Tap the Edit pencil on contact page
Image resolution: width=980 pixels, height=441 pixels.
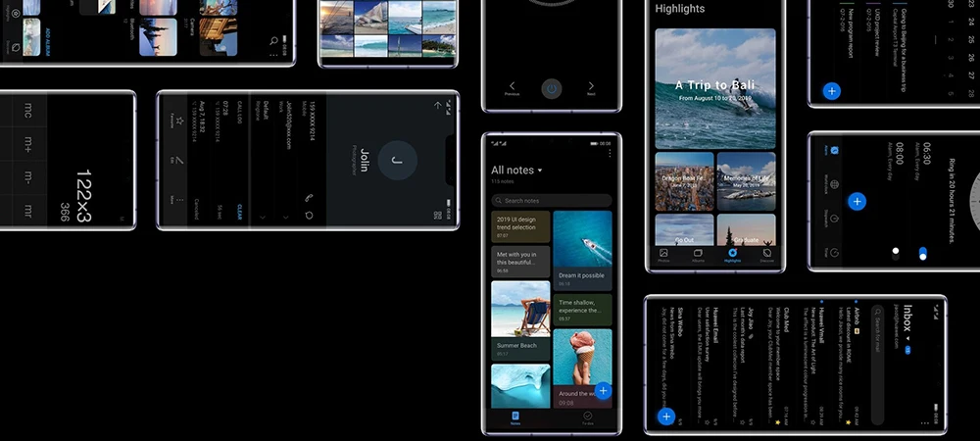click(x=178, y=160)
